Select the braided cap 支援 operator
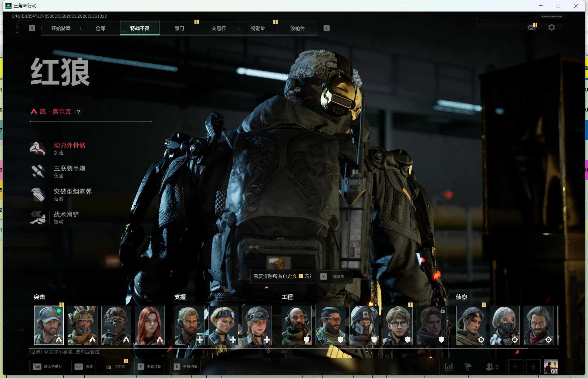 [x=257, y=325]
